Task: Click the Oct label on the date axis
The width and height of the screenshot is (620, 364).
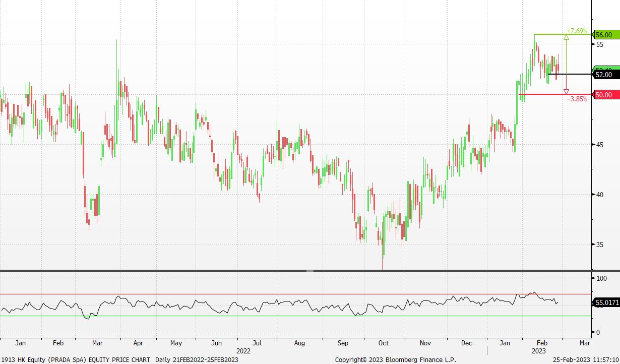Action: click(384, 343)
